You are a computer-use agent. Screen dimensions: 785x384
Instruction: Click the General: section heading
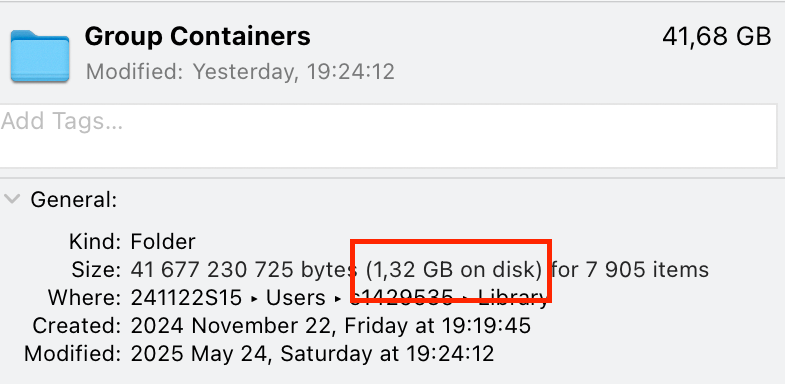pyautogui.click(x=74, y=200)
